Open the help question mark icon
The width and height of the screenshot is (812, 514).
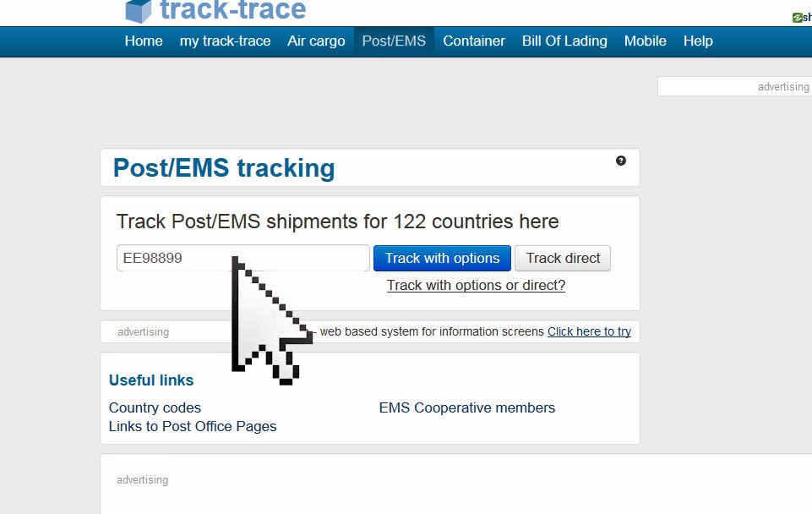[621, 161]
